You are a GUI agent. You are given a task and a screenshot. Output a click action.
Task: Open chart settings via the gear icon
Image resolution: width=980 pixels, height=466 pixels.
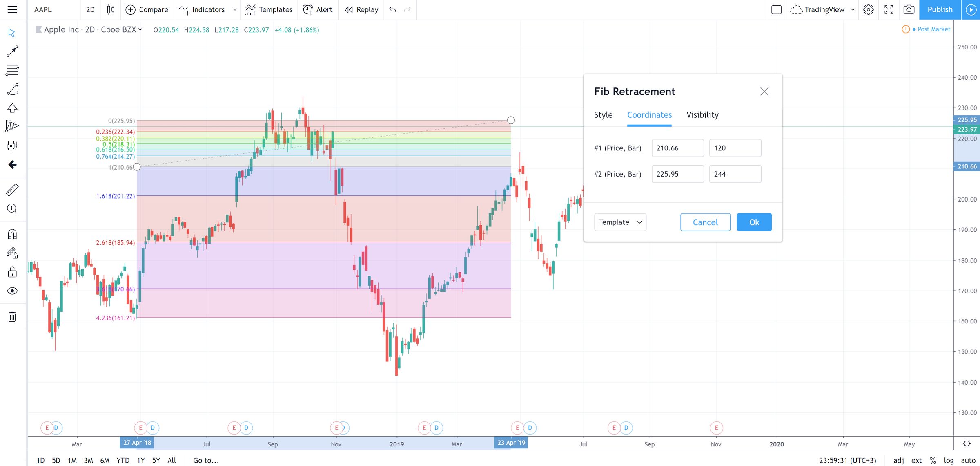coord(868,9)
